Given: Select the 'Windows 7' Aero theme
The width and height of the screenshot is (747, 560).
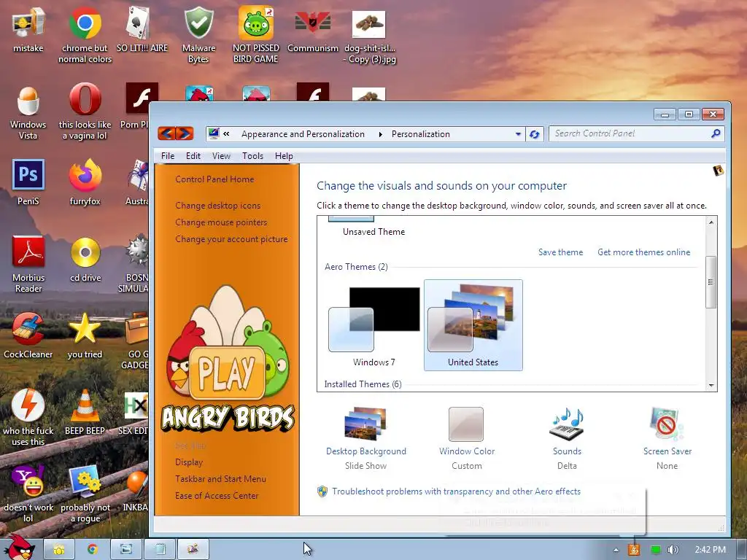Looking at the screenshot, I should 374,326.
